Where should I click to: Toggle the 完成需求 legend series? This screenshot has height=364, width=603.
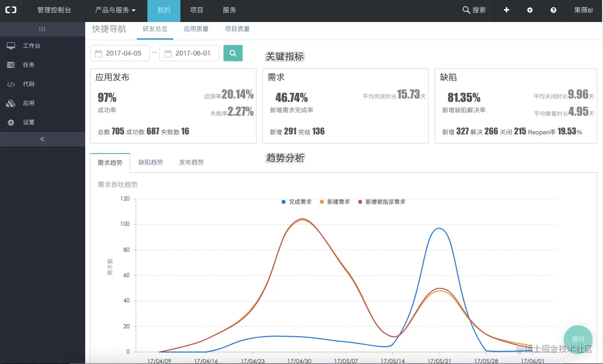point(297,202)
